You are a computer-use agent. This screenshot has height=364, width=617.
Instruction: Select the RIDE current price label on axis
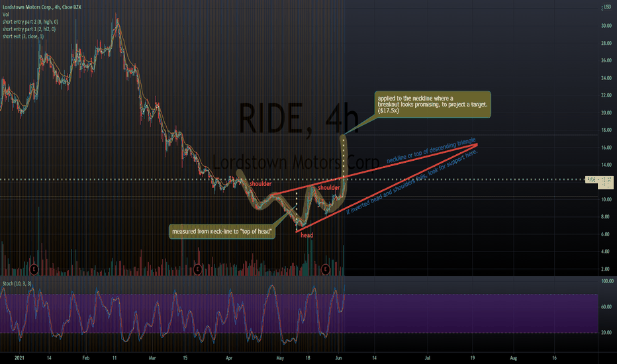click(599, 182)
